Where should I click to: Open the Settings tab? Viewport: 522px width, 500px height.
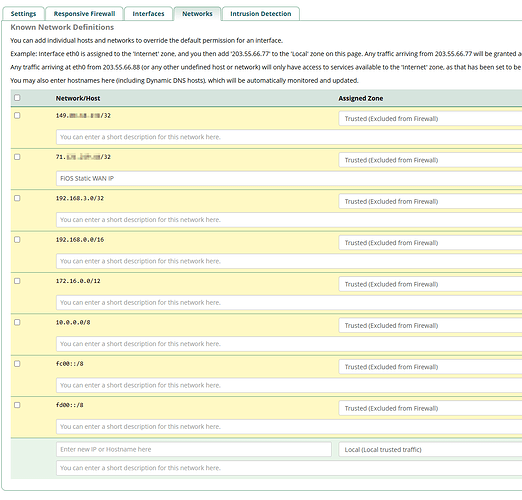(x=23, y=14)
